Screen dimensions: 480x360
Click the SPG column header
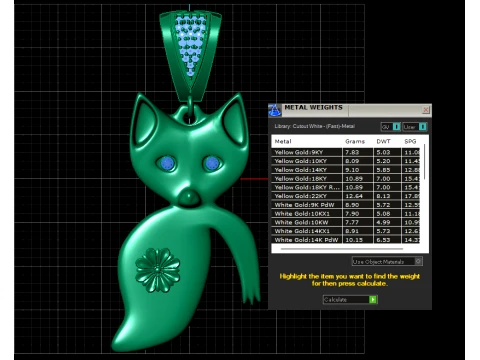point(410,141)
